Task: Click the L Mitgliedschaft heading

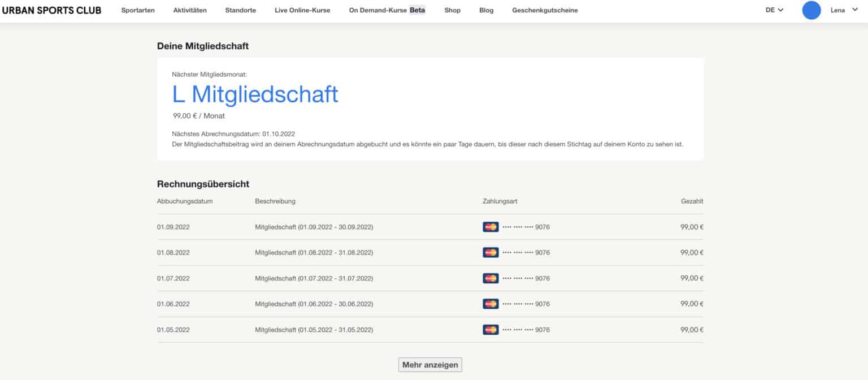Action: (255, 94)
